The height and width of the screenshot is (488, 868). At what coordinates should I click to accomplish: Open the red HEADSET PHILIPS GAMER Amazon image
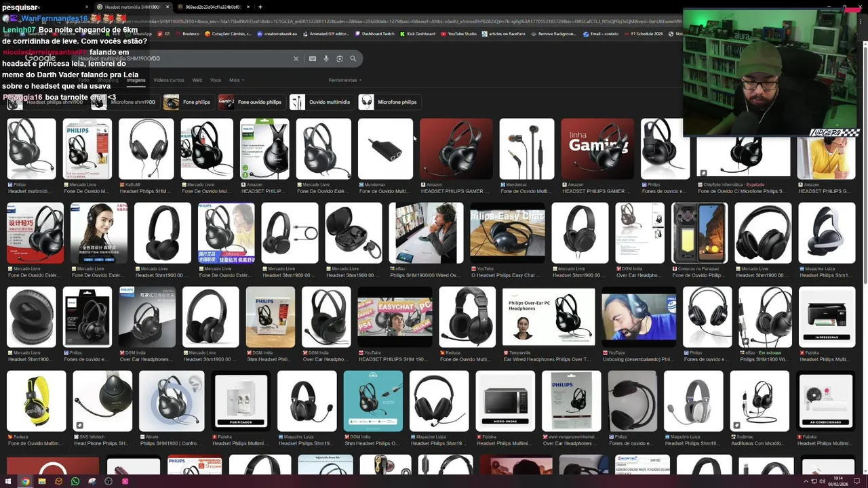pyautogui.click(x=456, y=149)
